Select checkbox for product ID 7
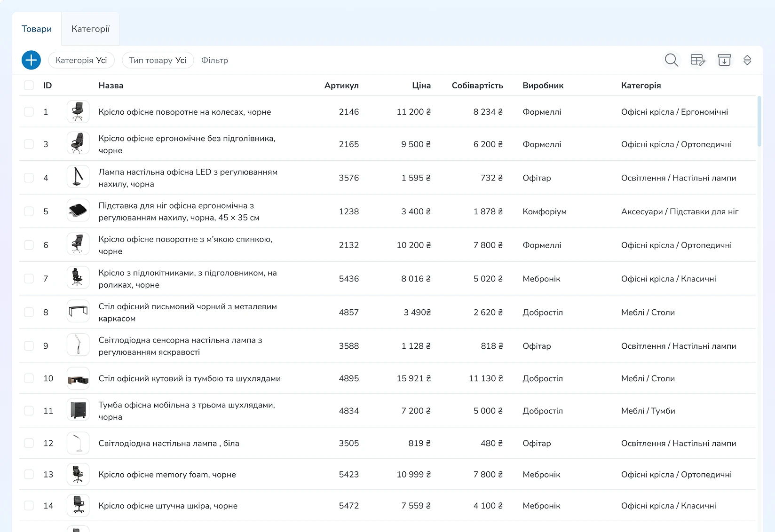Image resolution: width=775 pixels, height=532 pixels. (x=29, y=279)
